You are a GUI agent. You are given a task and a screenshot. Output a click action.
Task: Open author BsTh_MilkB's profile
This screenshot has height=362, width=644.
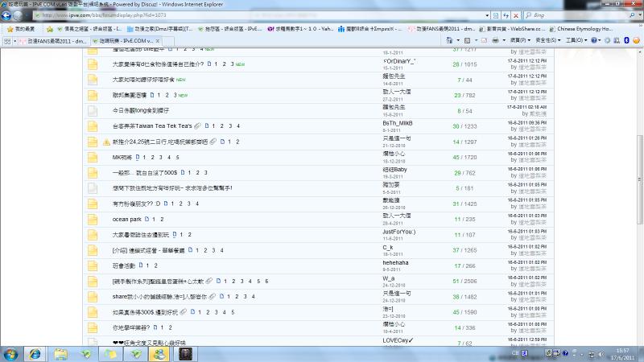pyautogui.click(x=397, y=123)
